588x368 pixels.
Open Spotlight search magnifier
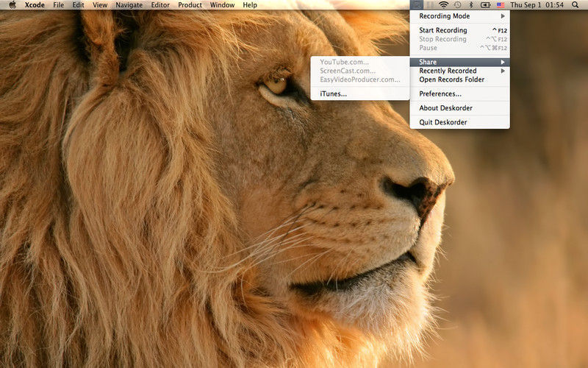point(575,5)
